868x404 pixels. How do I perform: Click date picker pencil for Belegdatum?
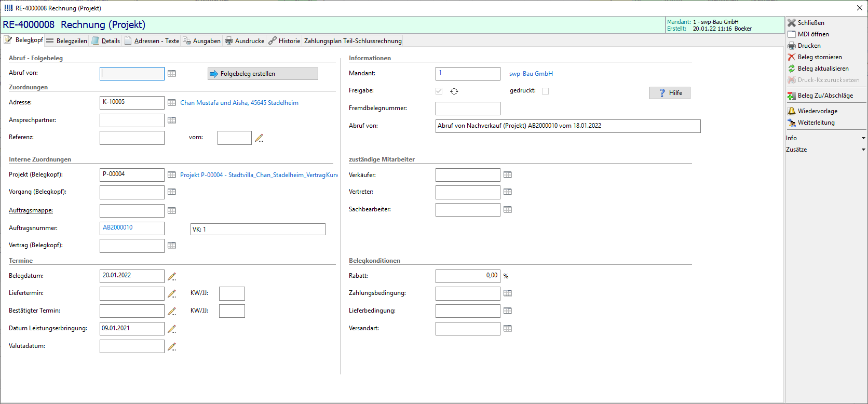(x=172, y=276)
